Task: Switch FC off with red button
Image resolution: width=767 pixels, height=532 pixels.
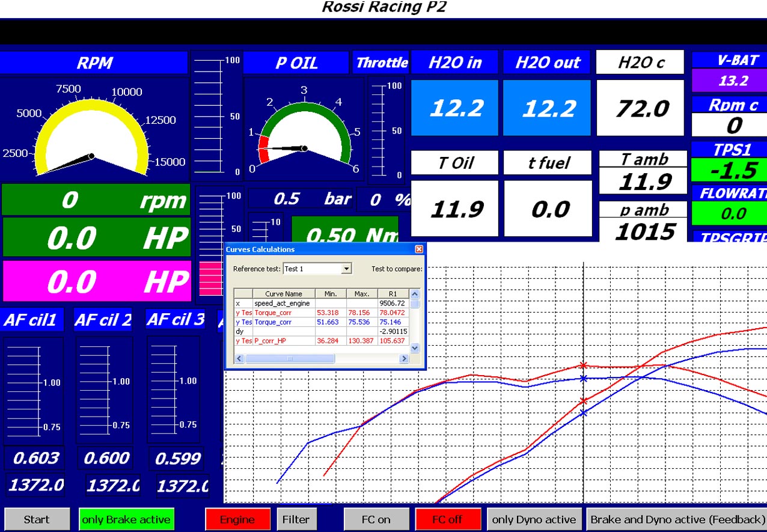Action: (448, 519)
